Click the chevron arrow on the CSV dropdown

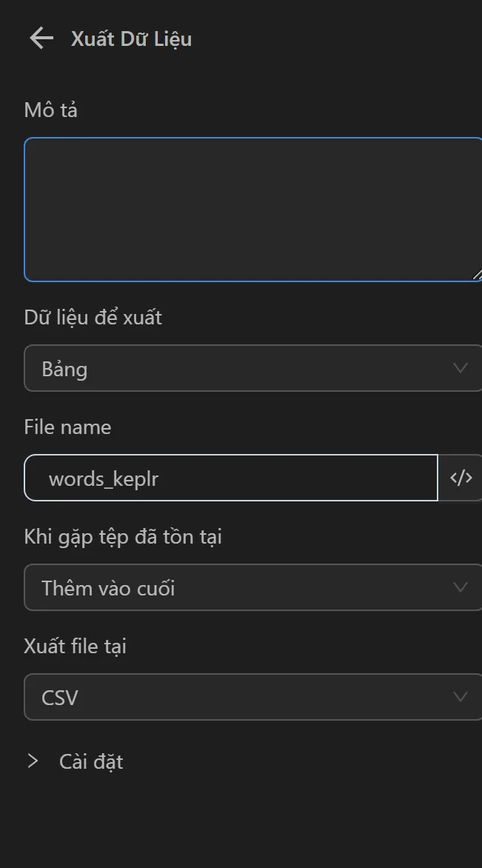[x=461, y=698]
